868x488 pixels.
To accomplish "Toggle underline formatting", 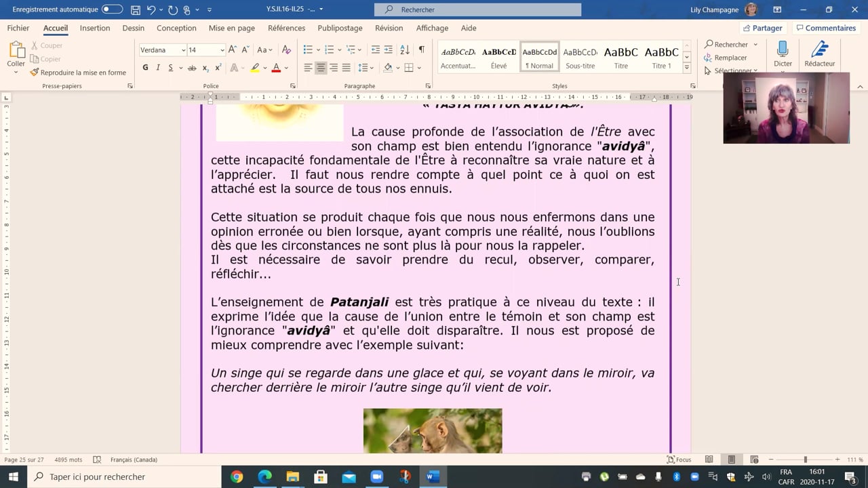I will point(170,68).
